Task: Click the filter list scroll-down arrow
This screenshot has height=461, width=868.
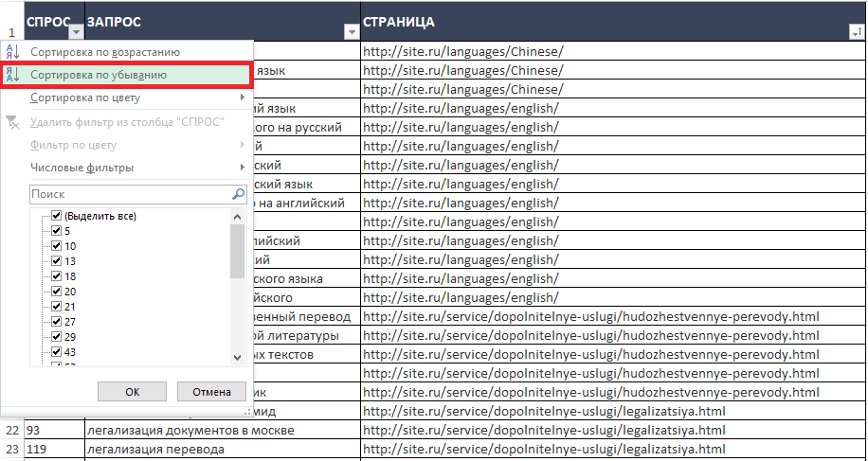Action: pos(238,357)
